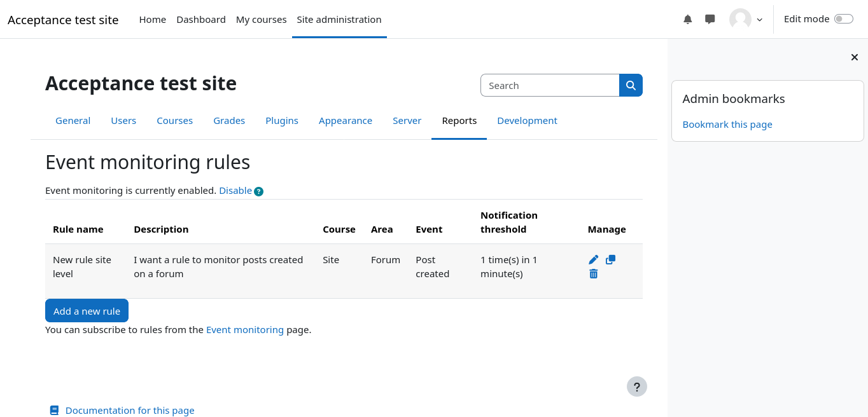Duplicate the rule with copy icon
The height and width of the screenshot is (417, 868).
(x=610, y=259)
